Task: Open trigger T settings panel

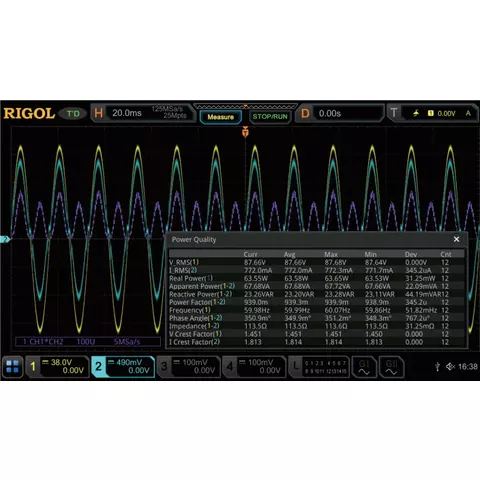Action: click(x=433, y=113)
